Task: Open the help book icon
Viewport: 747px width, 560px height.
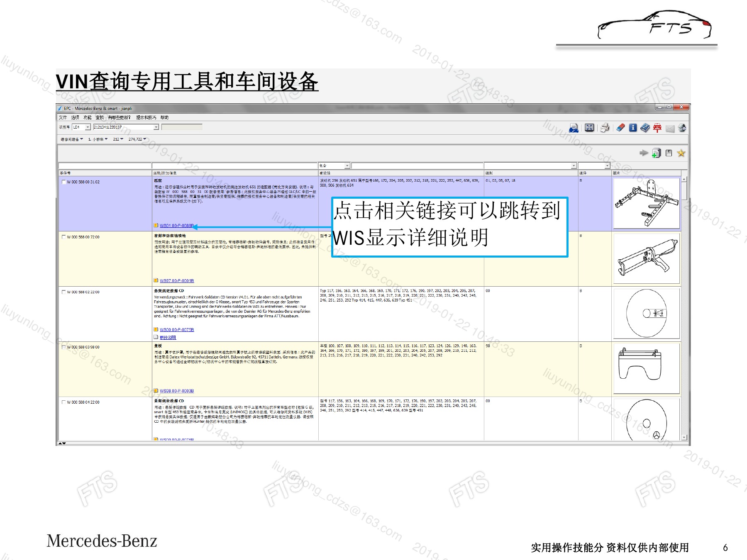Action: pyautogui.click(x=645, y=128)
